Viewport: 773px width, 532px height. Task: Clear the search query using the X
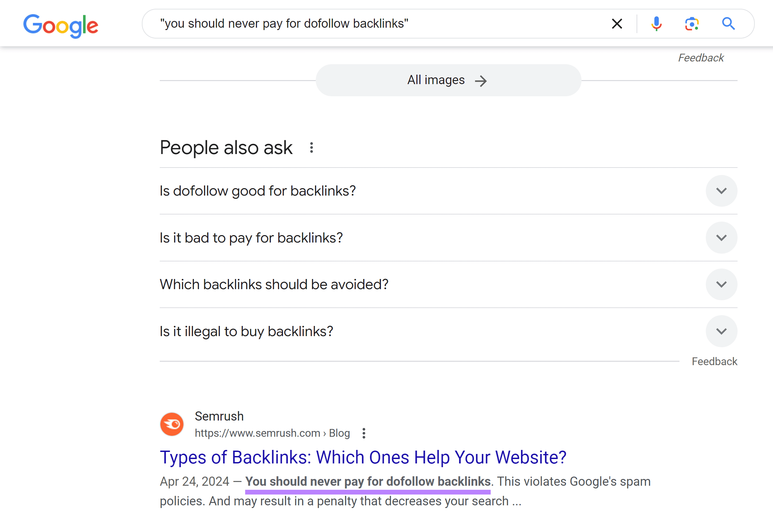pos(617,23)
